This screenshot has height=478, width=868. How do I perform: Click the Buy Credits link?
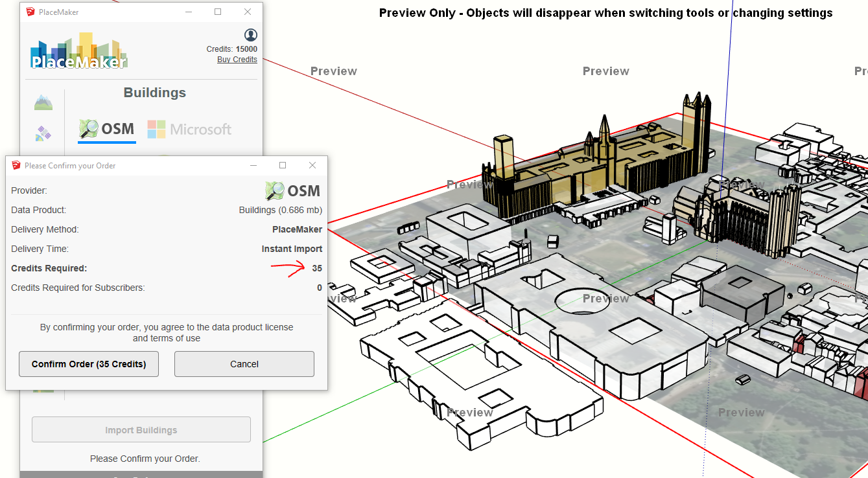pos(237,60)
